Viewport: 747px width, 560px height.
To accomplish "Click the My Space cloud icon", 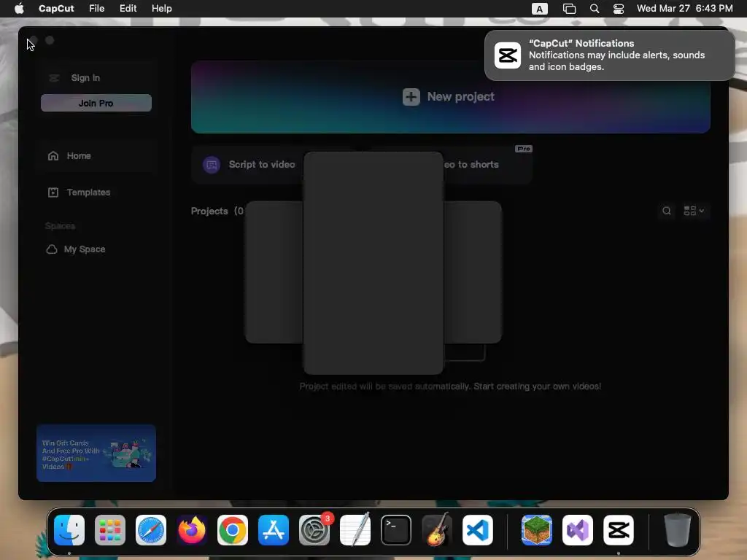I will 52,249.
